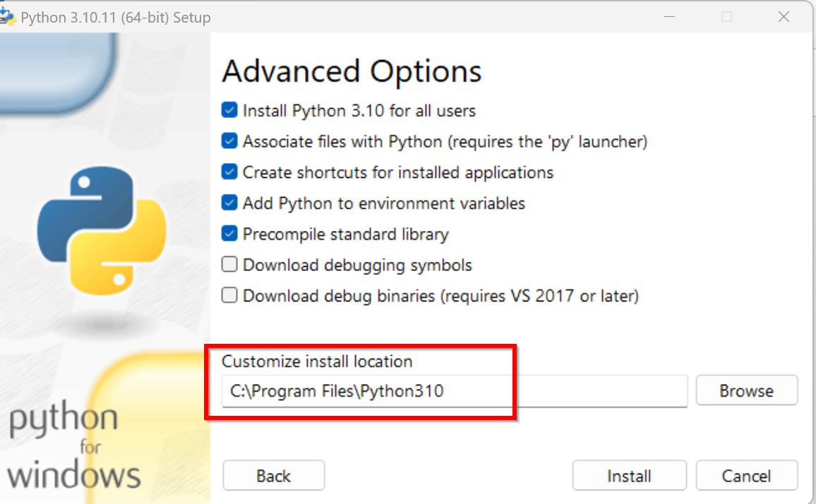
Task: Toggle Add Python to environment variables
Action: (229, 203)
